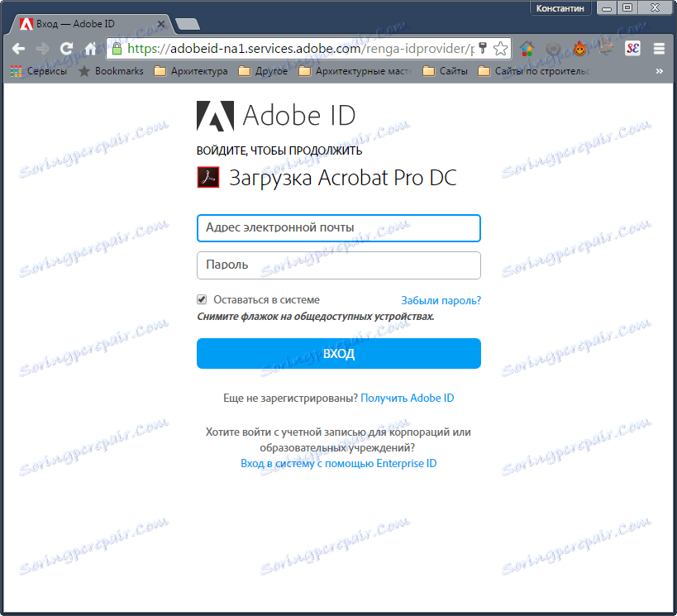The height and width of the screenshot is (616, 677).
Task: Open the Bookmarks star shortcut
Action: 111,71
